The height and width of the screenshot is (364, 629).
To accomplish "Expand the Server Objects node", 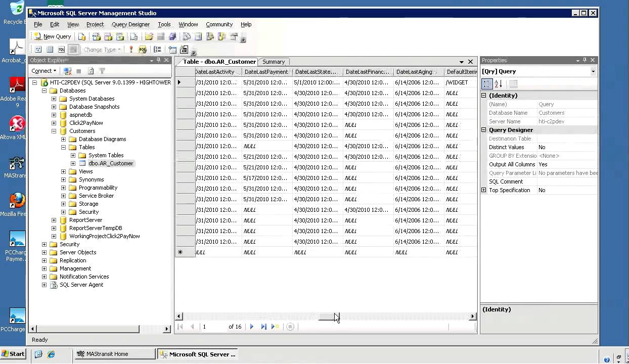I will click(x=44, y=252).
